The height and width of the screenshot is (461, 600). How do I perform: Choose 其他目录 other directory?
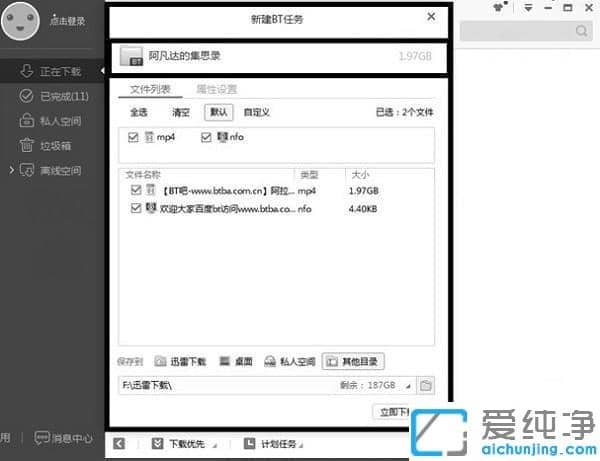coord(353,362)
